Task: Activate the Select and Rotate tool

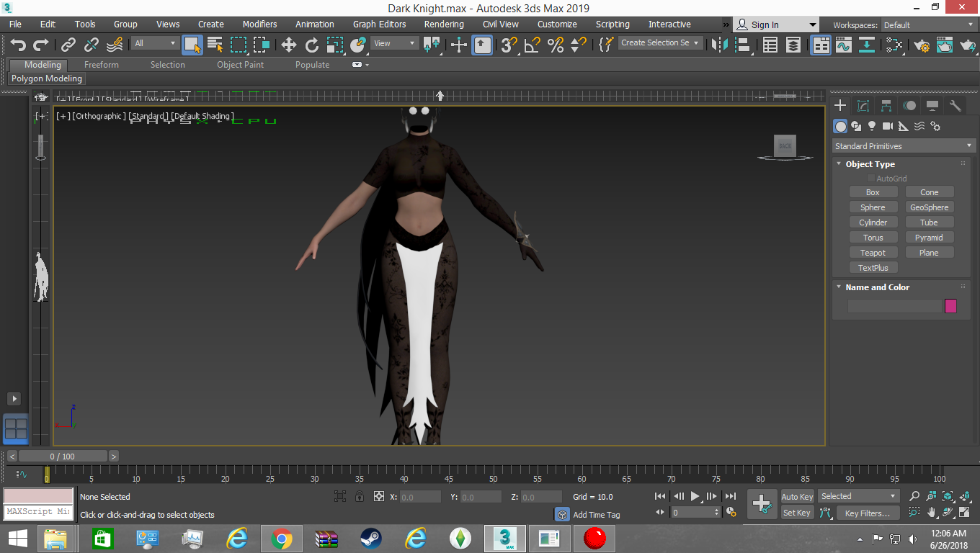Action: pos(312,44)
